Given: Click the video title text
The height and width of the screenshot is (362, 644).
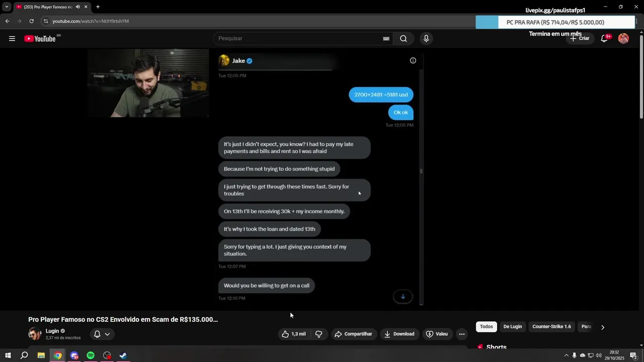Looking at the screenshot, I should coord(123,319).
